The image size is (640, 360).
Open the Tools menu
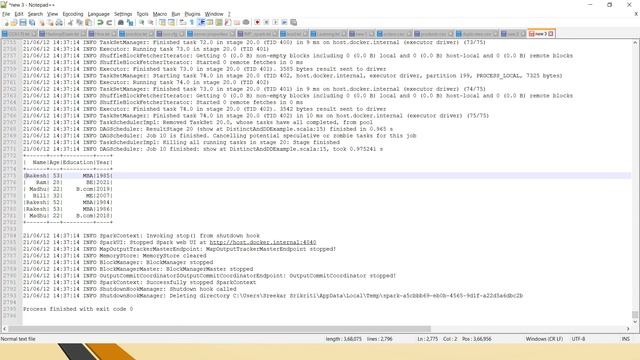142,14
